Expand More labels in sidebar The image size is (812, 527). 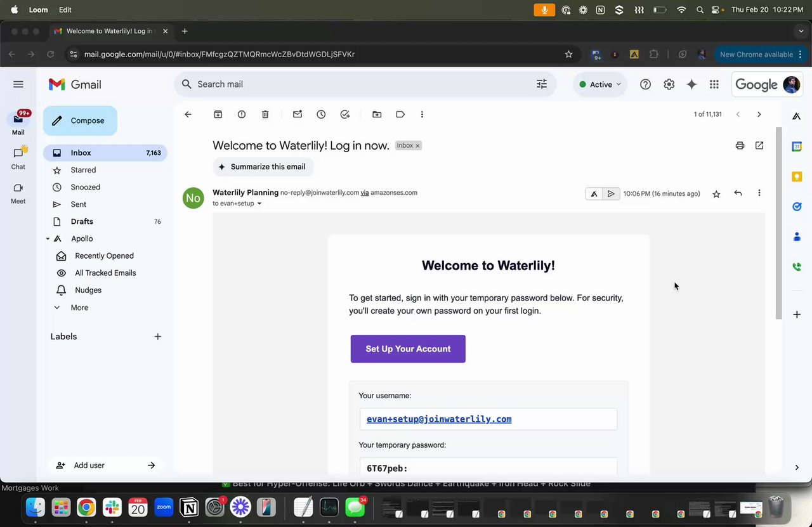click(79, 308)
